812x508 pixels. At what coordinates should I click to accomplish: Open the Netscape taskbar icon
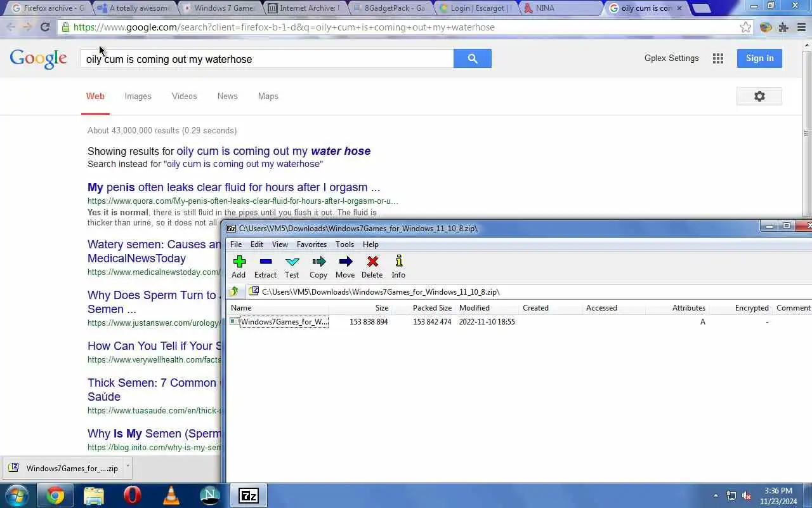210,495
